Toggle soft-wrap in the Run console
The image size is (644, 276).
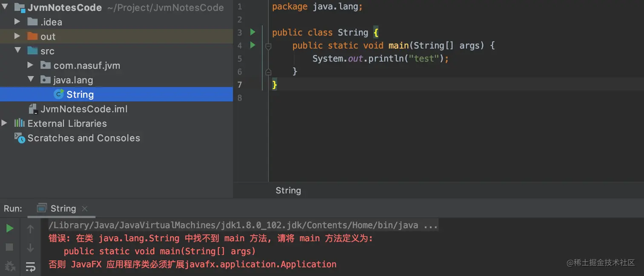pos(30,267)
